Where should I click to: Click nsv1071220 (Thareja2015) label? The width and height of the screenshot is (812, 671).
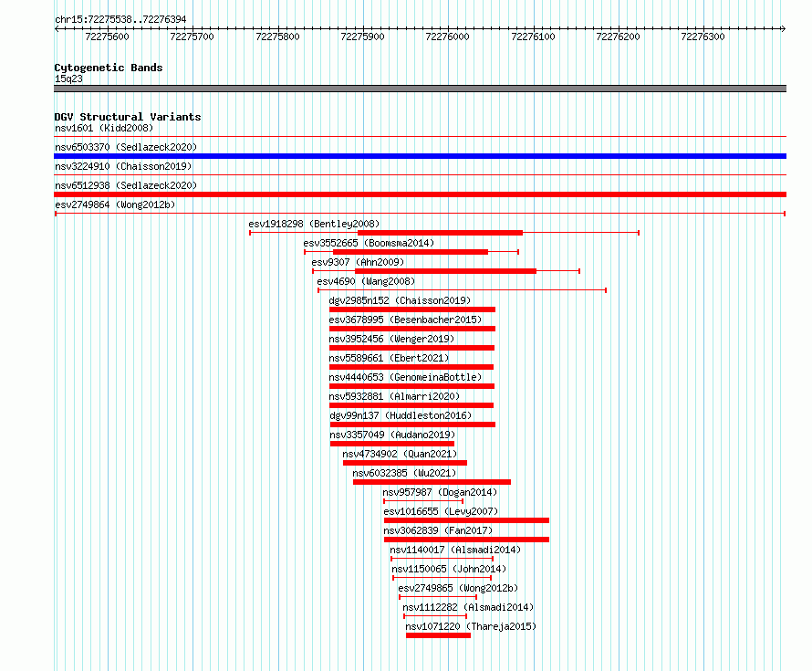[x=472, y=626]
